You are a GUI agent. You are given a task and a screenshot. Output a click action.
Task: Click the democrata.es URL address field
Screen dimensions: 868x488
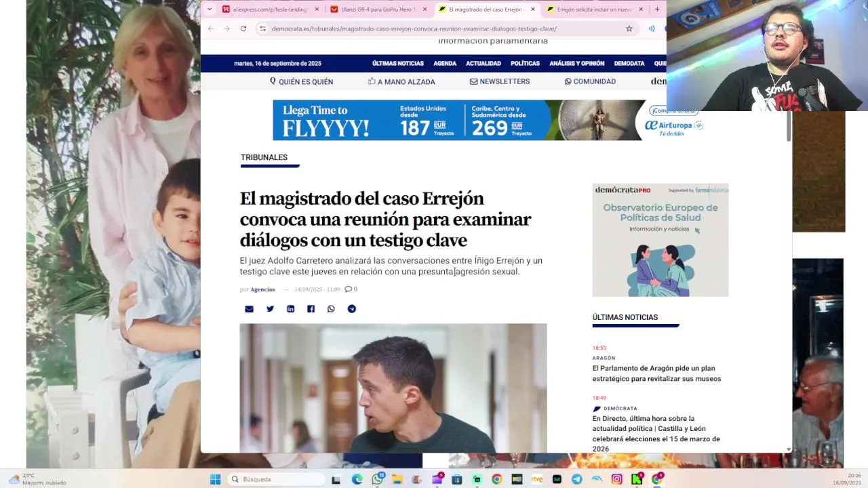click(x=414, y=28)
